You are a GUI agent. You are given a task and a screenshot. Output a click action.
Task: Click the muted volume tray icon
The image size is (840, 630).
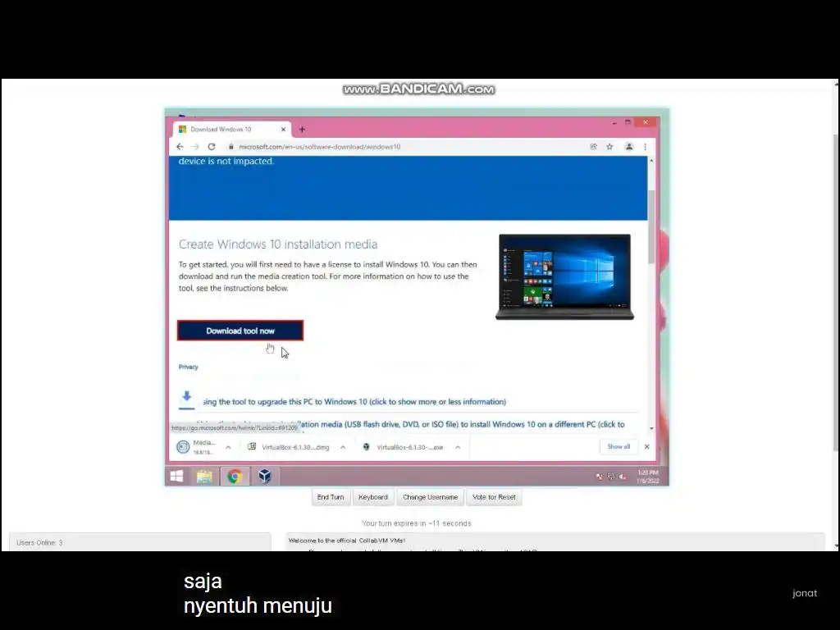pos(623,477)
